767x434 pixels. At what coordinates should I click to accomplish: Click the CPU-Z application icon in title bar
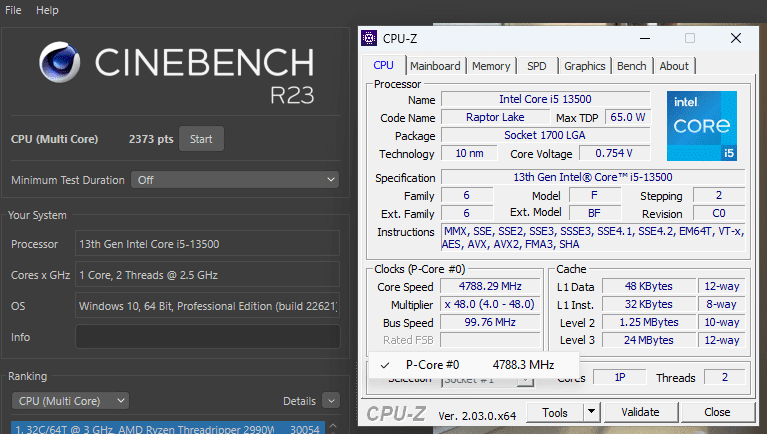coord(369,38)
